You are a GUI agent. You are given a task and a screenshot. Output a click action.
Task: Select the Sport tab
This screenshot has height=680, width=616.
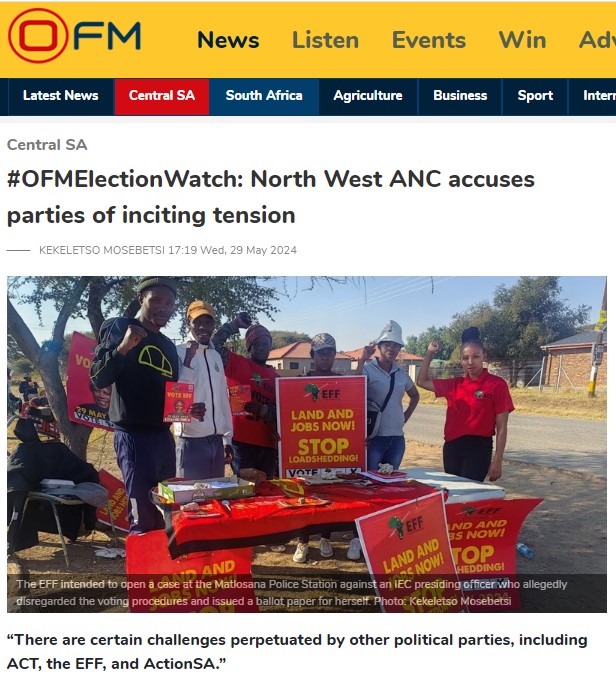point(535,96)
